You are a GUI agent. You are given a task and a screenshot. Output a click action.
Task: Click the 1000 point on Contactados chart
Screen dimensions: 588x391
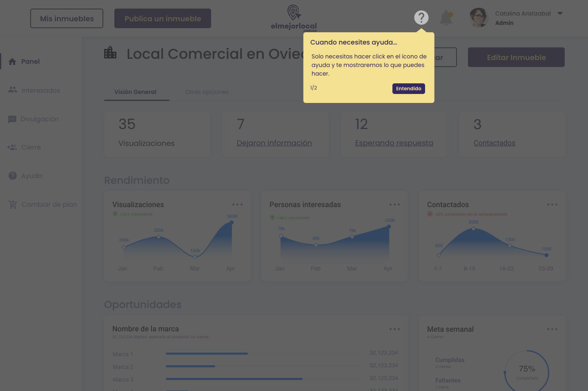pos(546,255)
